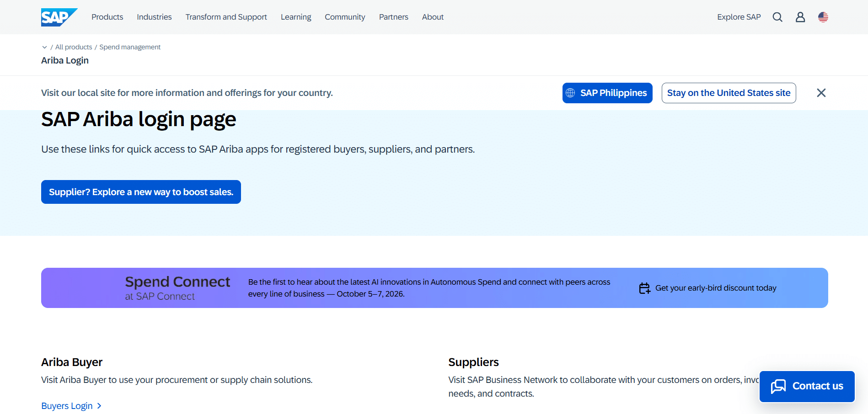Open the search magnifier icon
868x414 pixels.
(777, 17)
